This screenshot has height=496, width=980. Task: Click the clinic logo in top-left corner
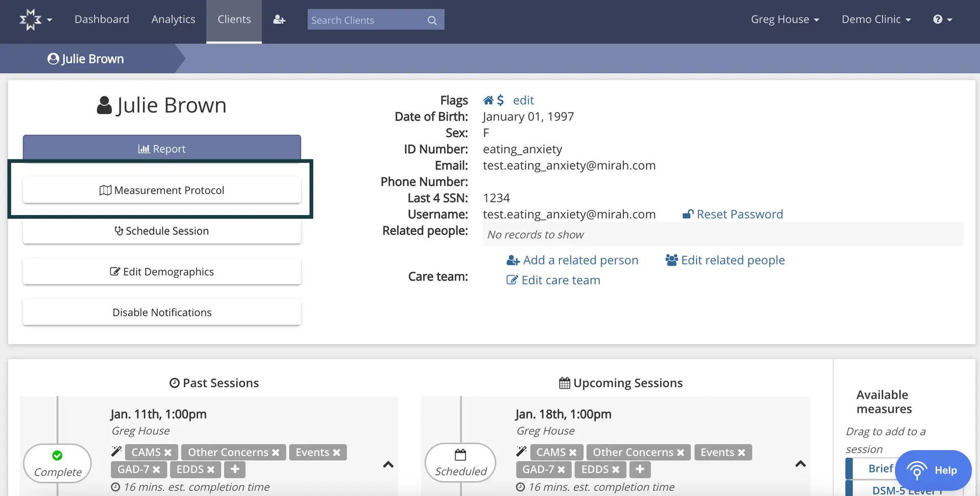tap(32, 19)
